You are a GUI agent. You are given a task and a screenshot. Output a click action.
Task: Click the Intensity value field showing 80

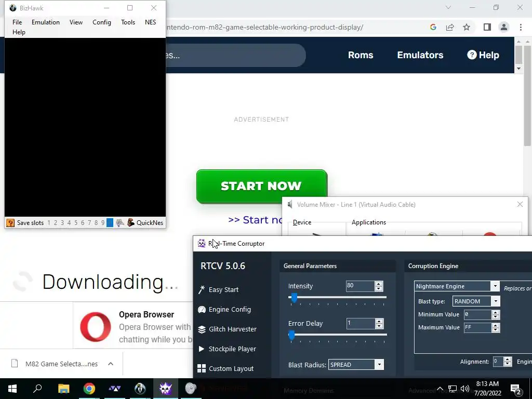(360, 286)
